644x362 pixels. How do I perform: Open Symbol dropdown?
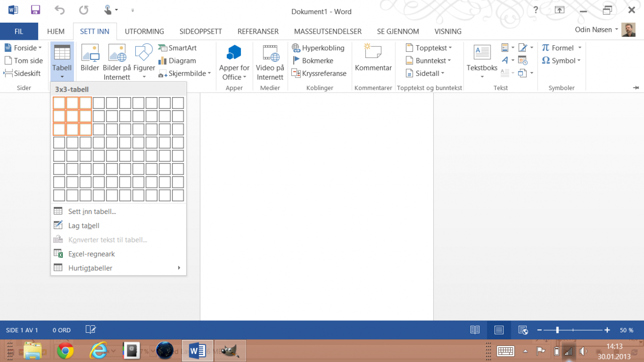[561, 60]
